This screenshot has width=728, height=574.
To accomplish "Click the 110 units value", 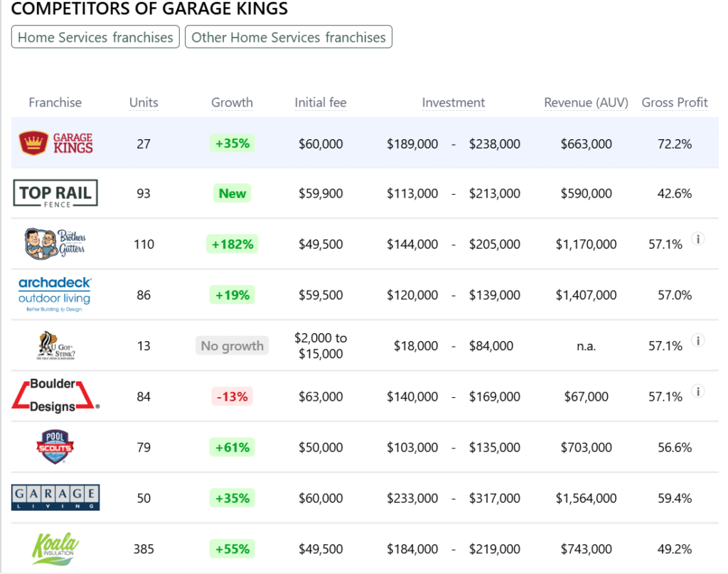I will [x=144, y=244].
